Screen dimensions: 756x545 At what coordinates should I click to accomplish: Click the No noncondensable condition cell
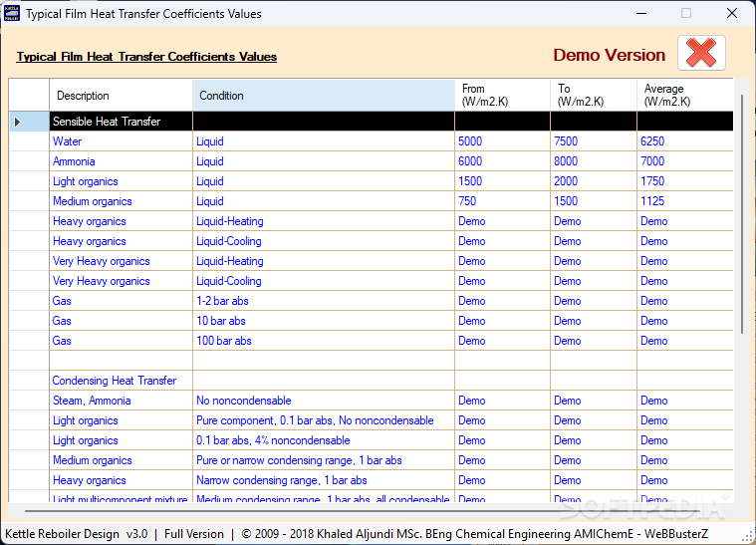324,401
